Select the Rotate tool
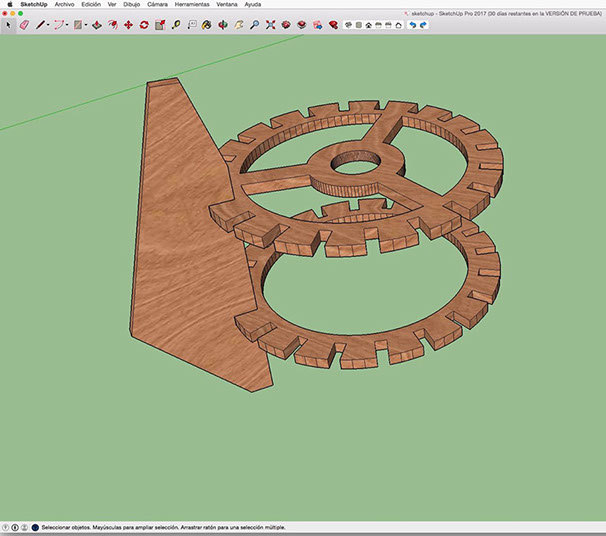The height and width of the screenshot is (536, 606). 144,24
